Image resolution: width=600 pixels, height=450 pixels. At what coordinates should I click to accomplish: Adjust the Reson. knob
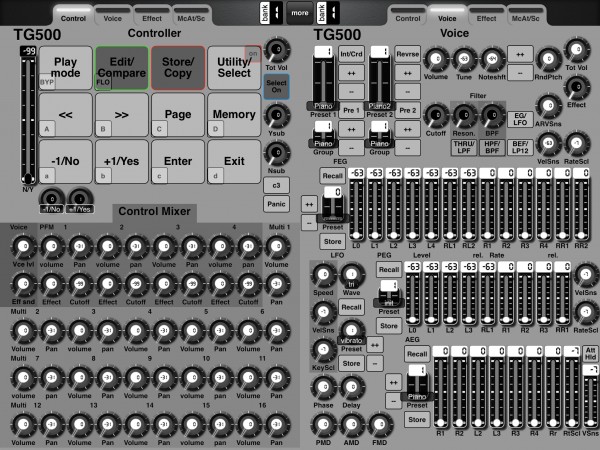tap(464, 116)
